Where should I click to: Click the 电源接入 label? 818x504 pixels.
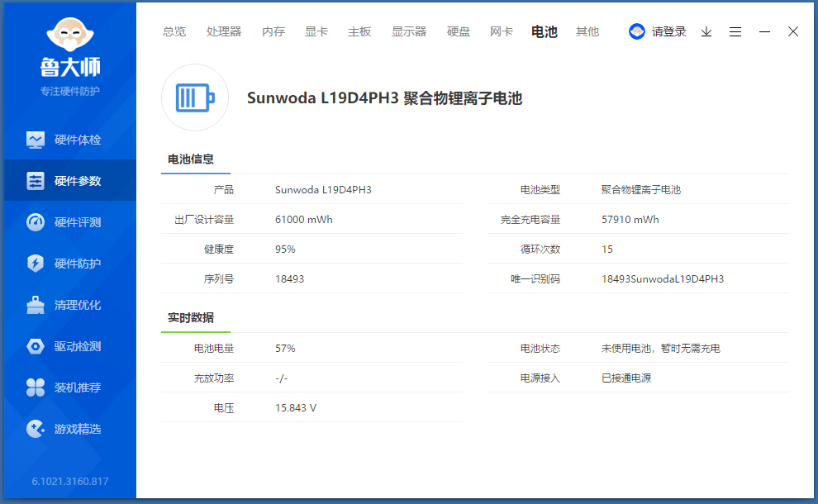click(540, 378)
